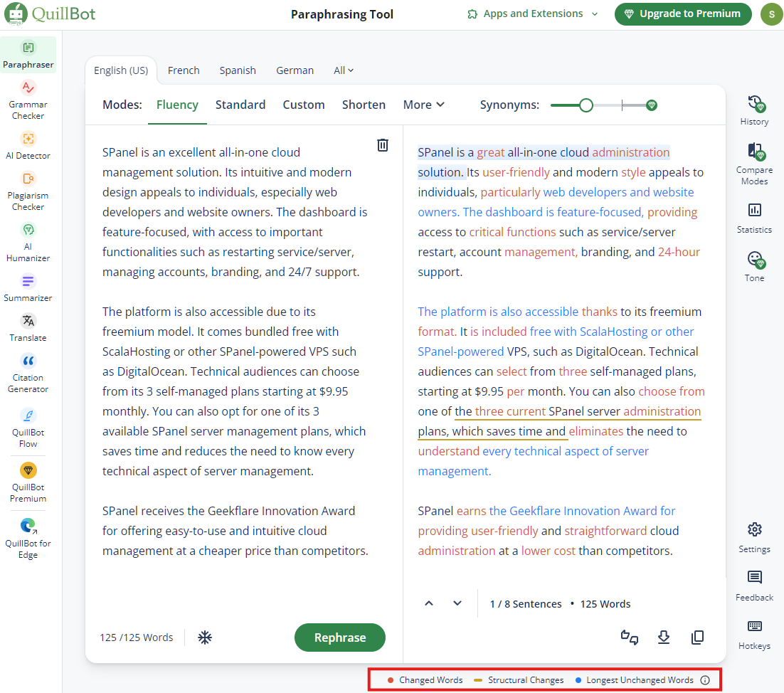The image size is (784, 693).
Task: Download the paraphrased output
Action: click(664, 638)
